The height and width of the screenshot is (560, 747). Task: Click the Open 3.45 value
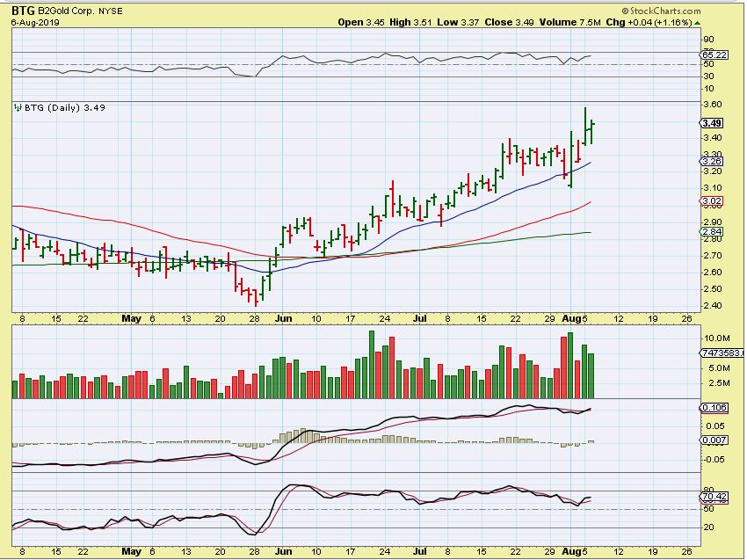coord(361,22)
